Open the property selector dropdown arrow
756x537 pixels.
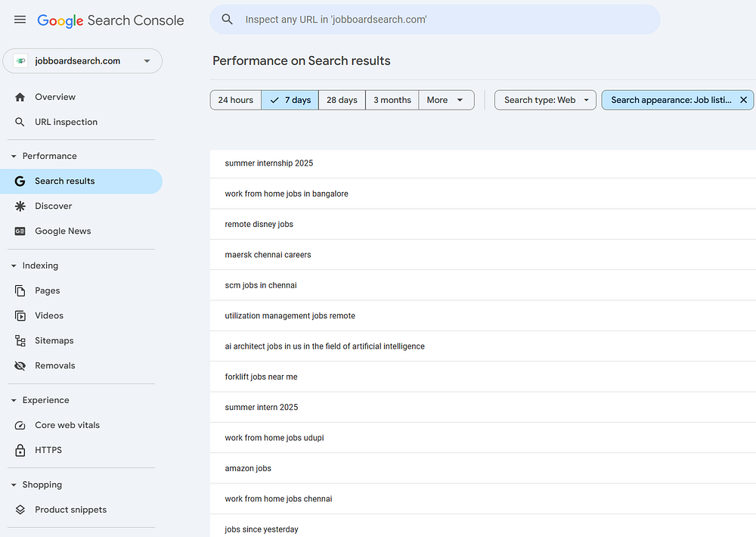coord(147,61)
